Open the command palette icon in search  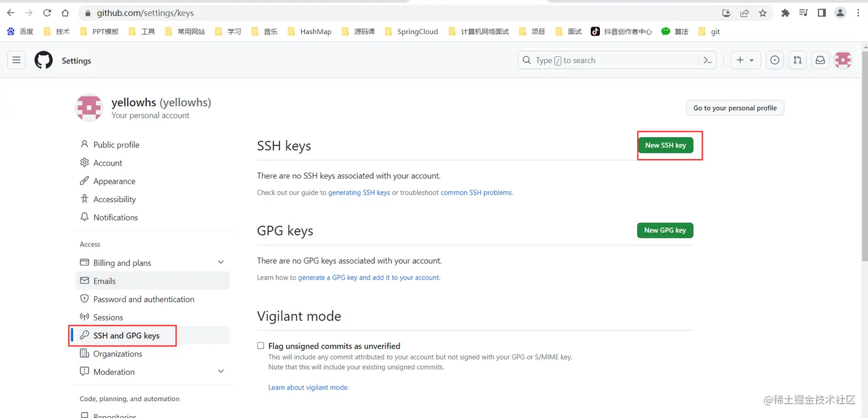coord(707,60)
